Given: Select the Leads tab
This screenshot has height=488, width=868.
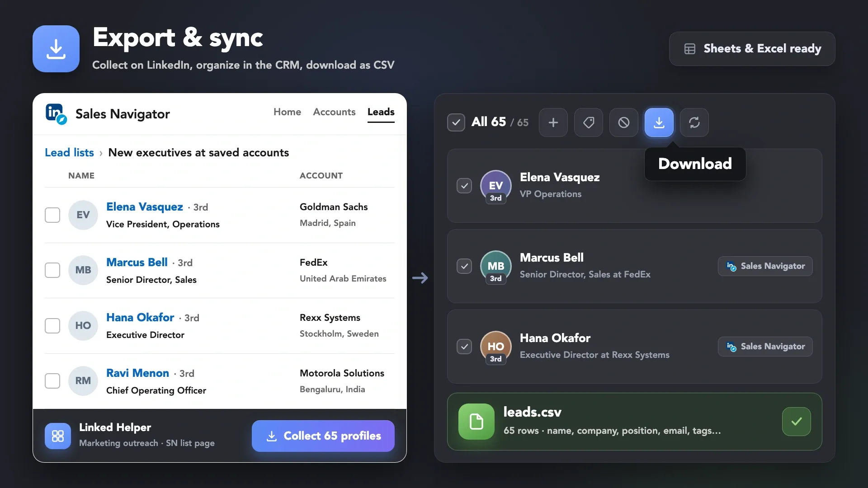Looking at the screenshot, I should tap(381, 112).
